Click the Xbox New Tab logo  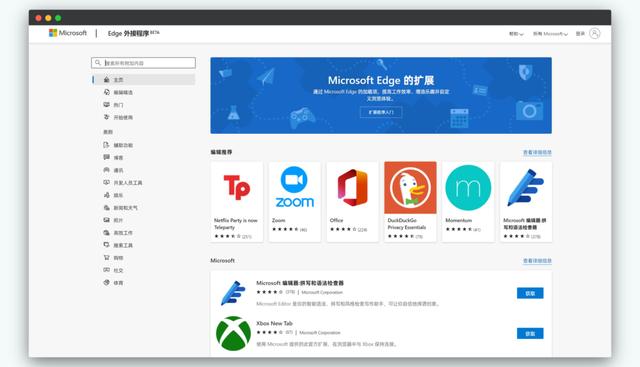pos(233,333)
